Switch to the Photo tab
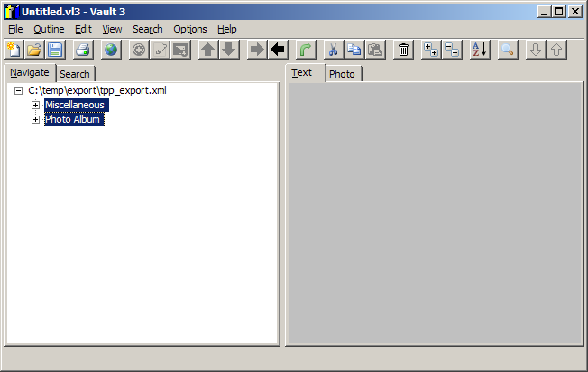 click(x=342, y=74)
